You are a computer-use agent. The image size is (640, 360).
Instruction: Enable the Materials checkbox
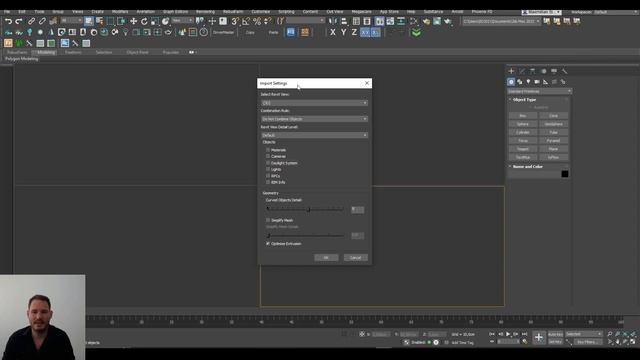coord(268,150)
